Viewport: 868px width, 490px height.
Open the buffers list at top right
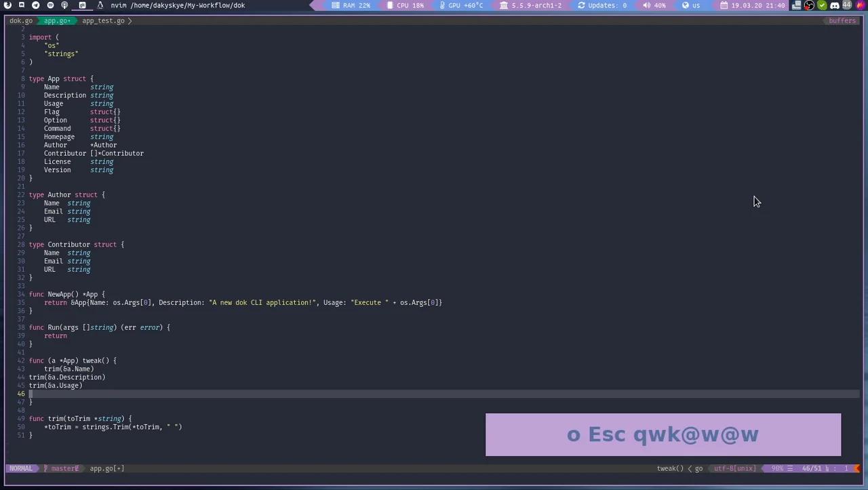point(842,20)
